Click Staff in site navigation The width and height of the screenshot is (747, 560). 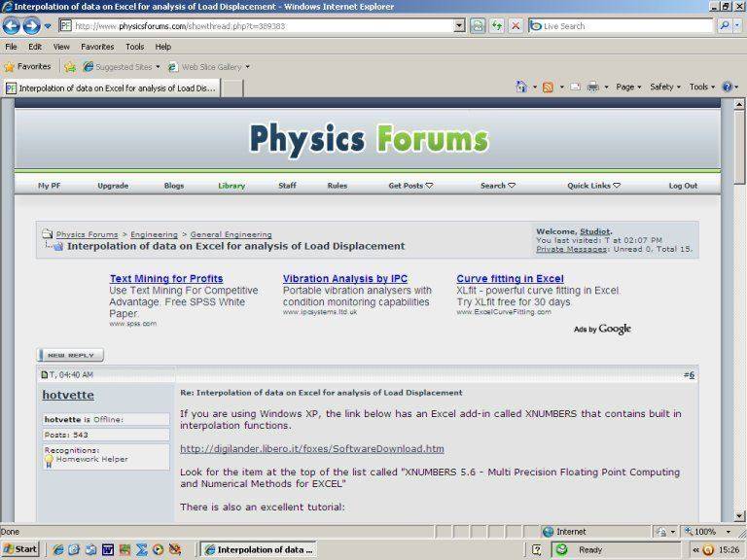pyautogui.click(x=287, y=186)
